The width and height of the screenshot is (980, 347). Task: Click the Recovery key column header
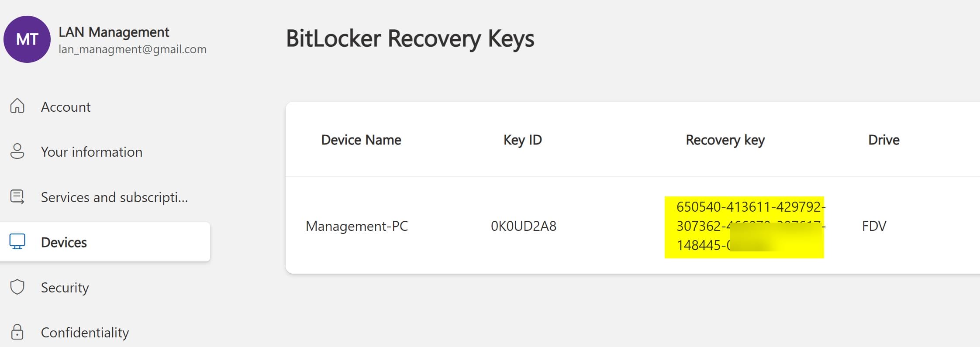pos(725,140)
